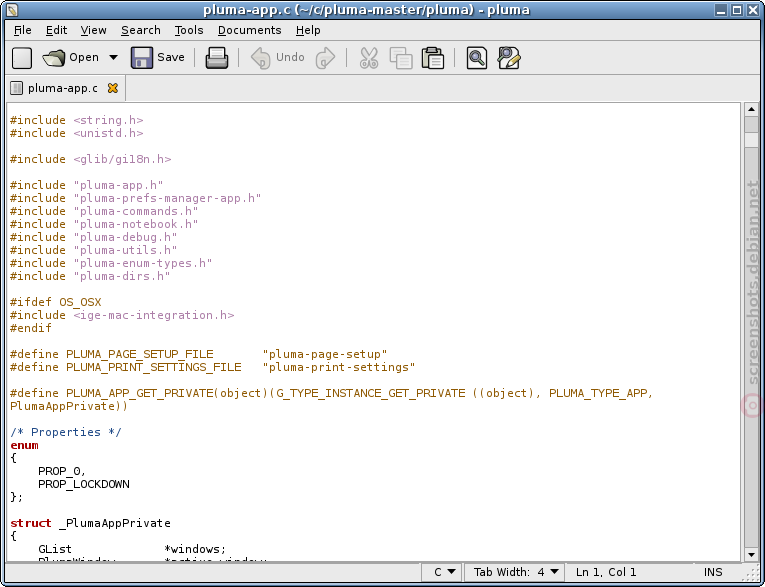The height and width of the screenshot is (587, 765).
Task: Click the 'enum' keyword
Action: pos(24,445)
